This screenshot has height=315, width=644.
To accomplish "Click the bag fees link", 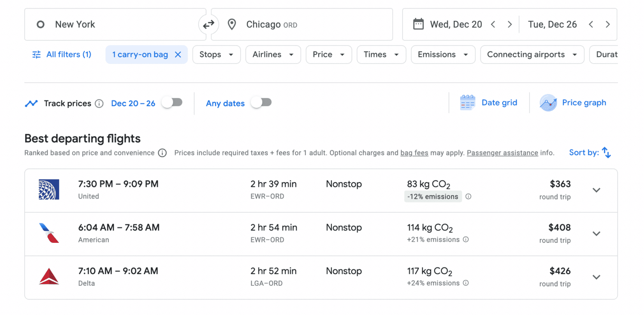I will [x=414, y=153].
